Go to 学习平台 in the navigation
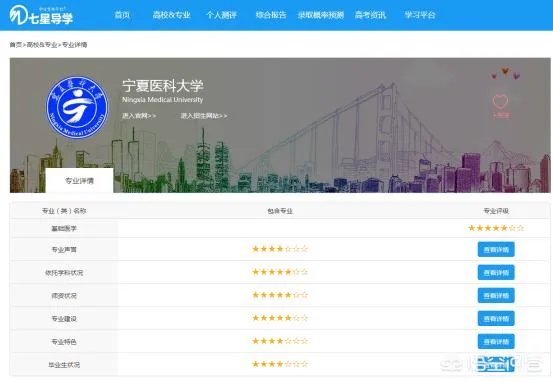The width and height of the screenshot is (553, 382). (x=420, y=15)
